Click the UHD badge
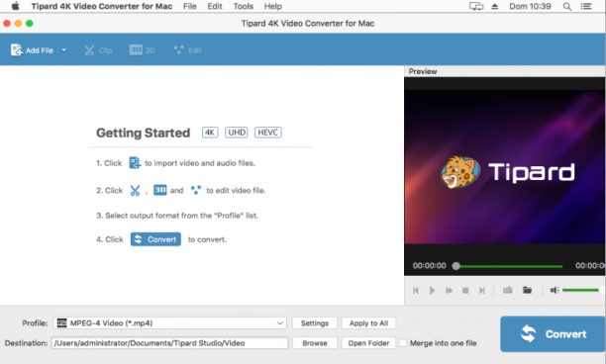606x364 pixels. point(237,133)
